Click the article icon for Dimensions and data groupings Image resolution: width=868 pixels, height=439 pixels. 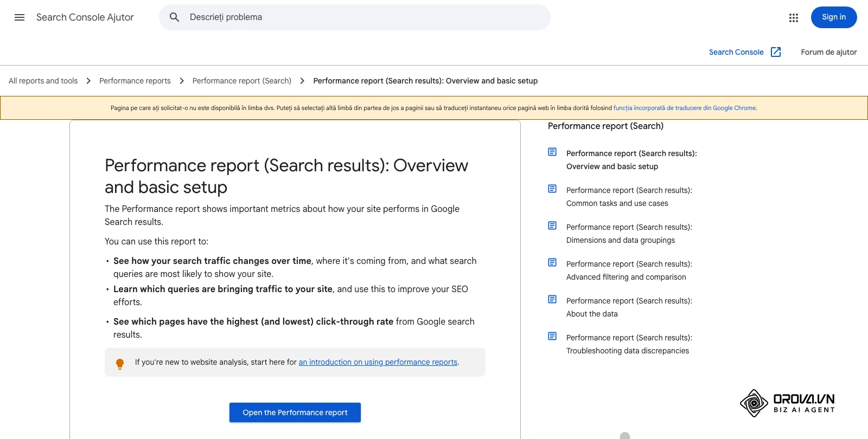pos(552,225)
